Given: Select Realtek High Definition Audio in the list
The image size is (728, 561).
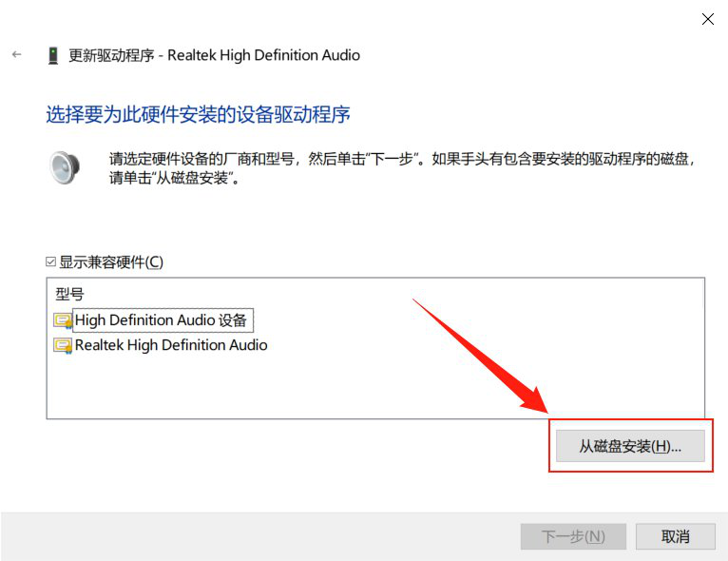Looking at the screenshot, I should click(x=171, y=345).
